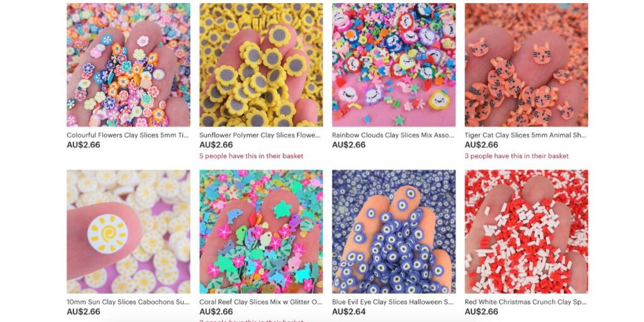This screenshot has width=644, height=322.
Task: Open the Colourful Flowers Clay Slices thumbnail
Action: coord(128,65)
